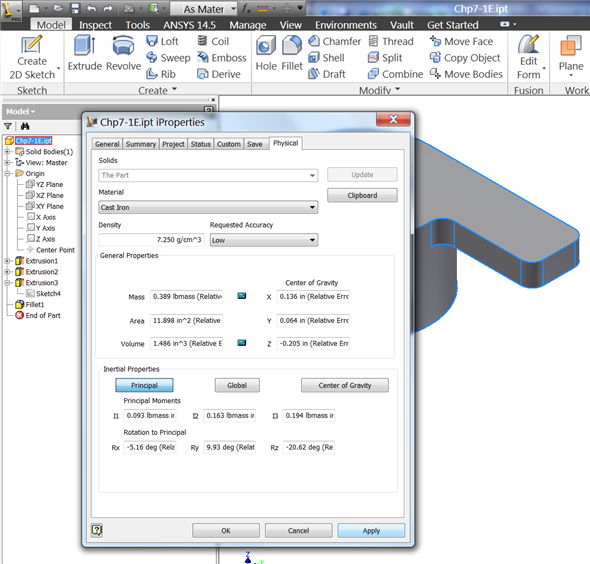
Task: Choose the Sweep tool
Action: coord(168,58)
